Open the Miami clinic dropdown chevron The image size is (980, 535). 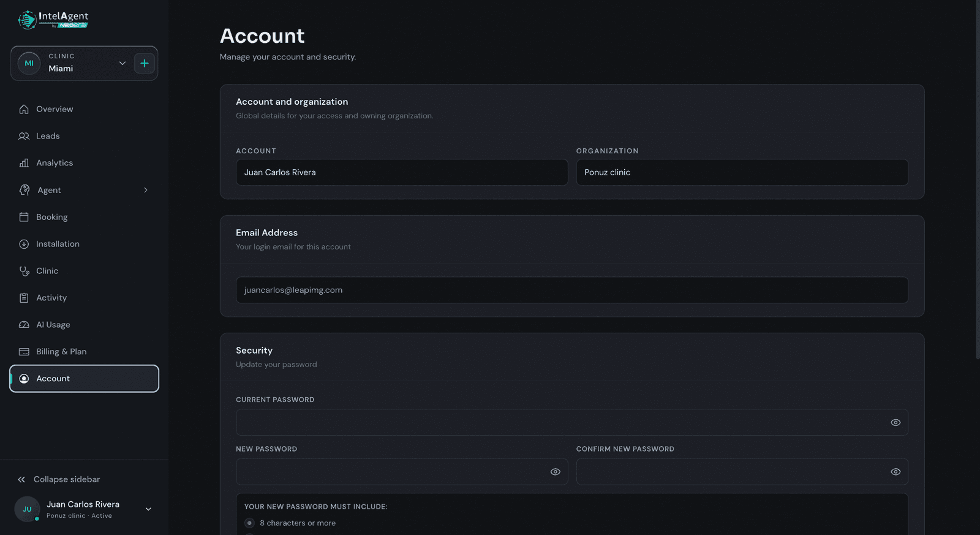pyautogui.click(x=123, y=63)
